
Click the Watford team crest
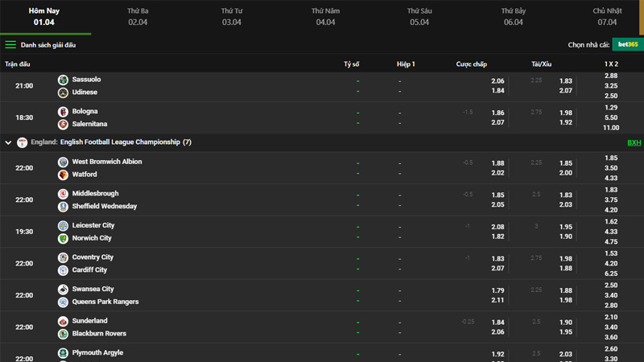(x=63, y=175)
